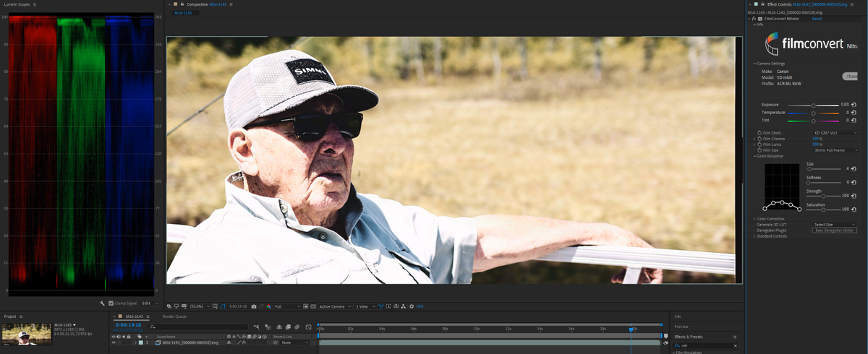Toggle the fx switch on layer 1
Image resolution: width=868 pixels, height=354 pixels.
point(244,342)
